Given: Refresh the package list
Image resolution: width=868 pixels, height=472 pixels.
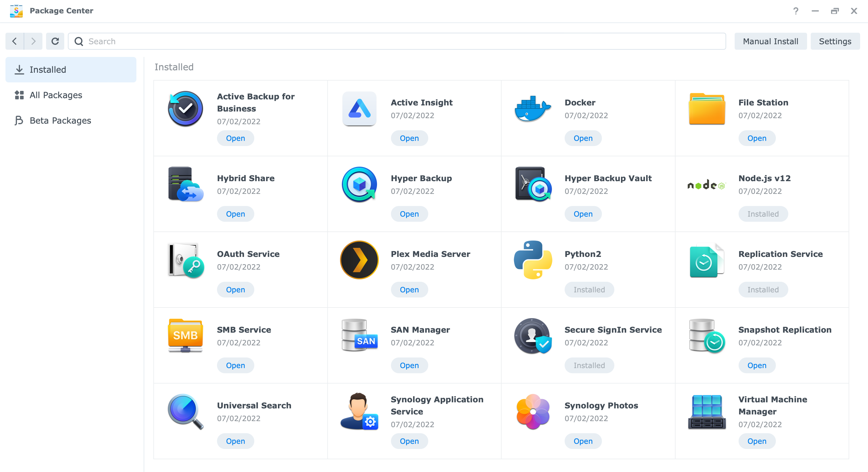Looking at the screenshot, I should (55, 41).
